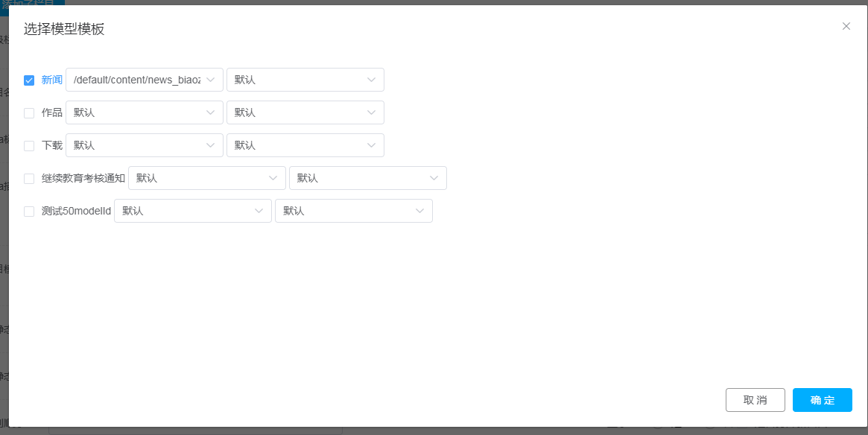Click chevron of second 下载 dropdown

click(x=372, y=145)
